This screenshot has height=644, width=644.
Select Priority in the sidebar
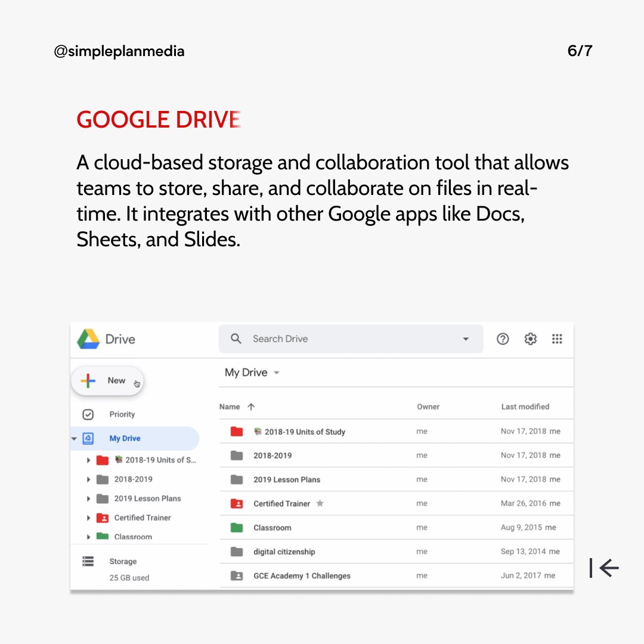pos(122,414)
